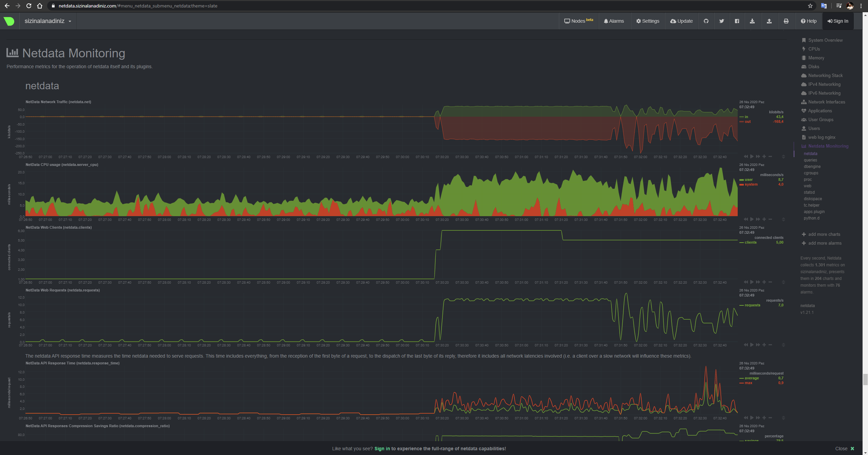Go to IPv6 Networking section
The width and height of the screenshot is (868, 455).
pos(824,93)
